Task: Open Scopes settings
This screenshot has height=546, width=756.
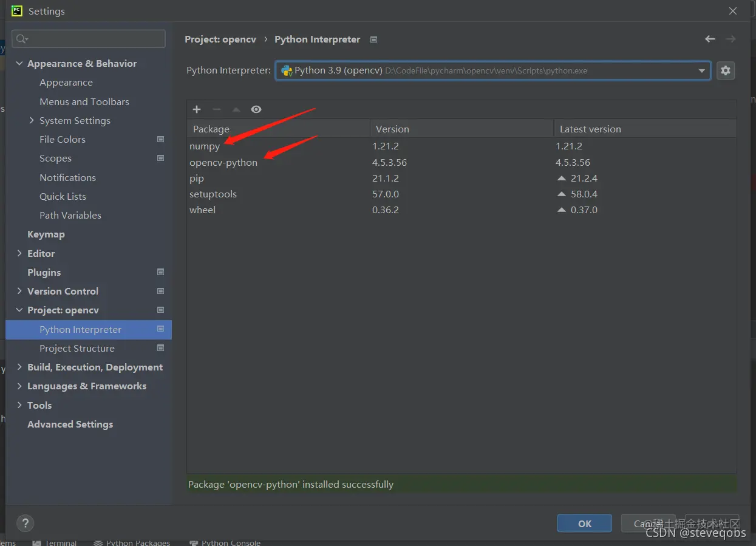Action: pyautogui.click(x=55, y=159)
